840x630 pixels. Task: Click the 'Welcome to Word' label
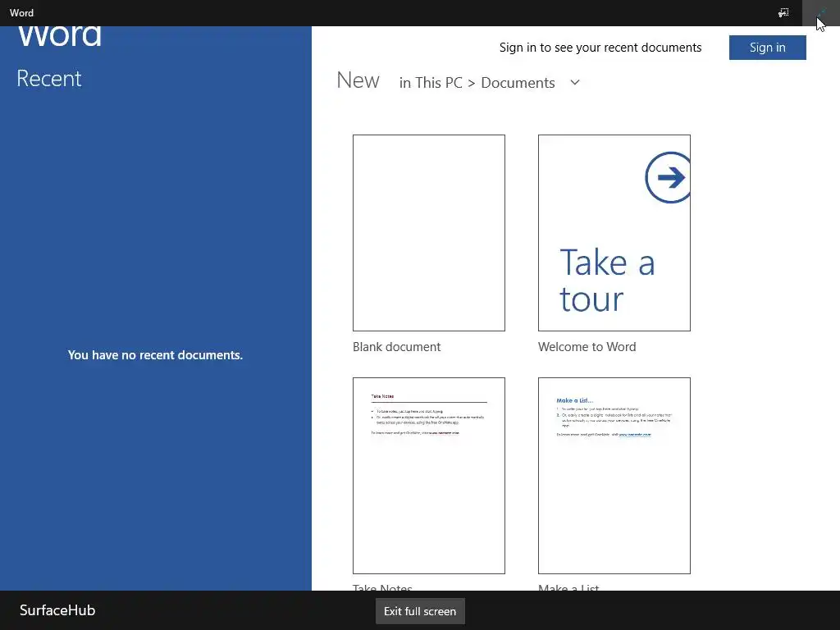[x=587, y=347]
